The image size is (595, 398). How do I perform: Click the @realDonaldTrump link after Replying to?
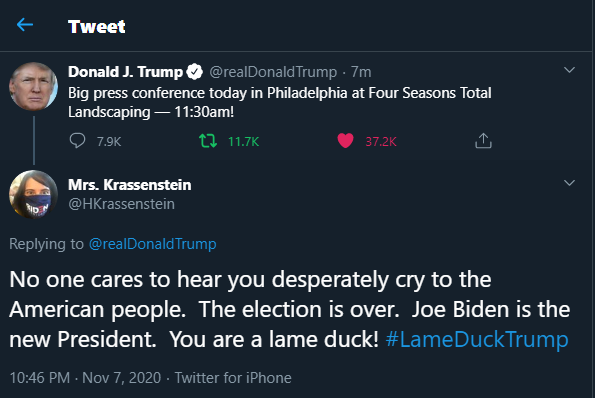(153, 244)
